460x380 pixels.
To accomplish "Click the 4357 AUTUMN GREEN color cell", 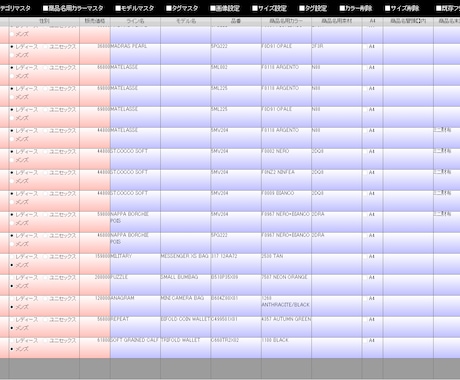I will coord(286,327).
